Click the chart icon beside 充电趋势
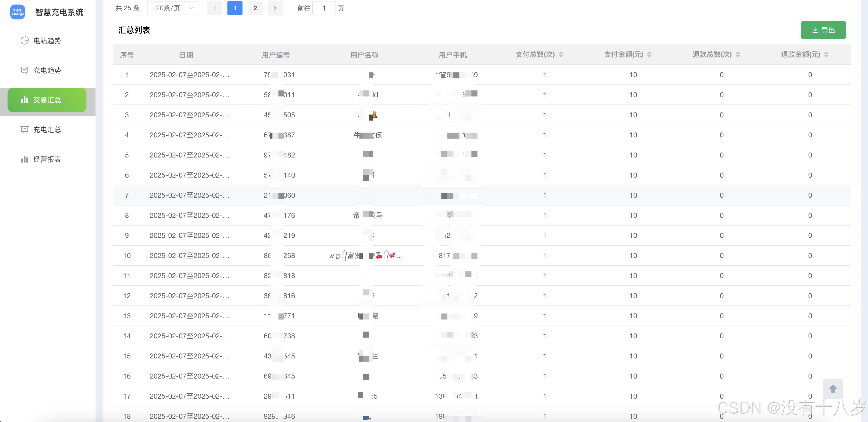The width and height of the screenshot is (868, 422). (25, 70)
